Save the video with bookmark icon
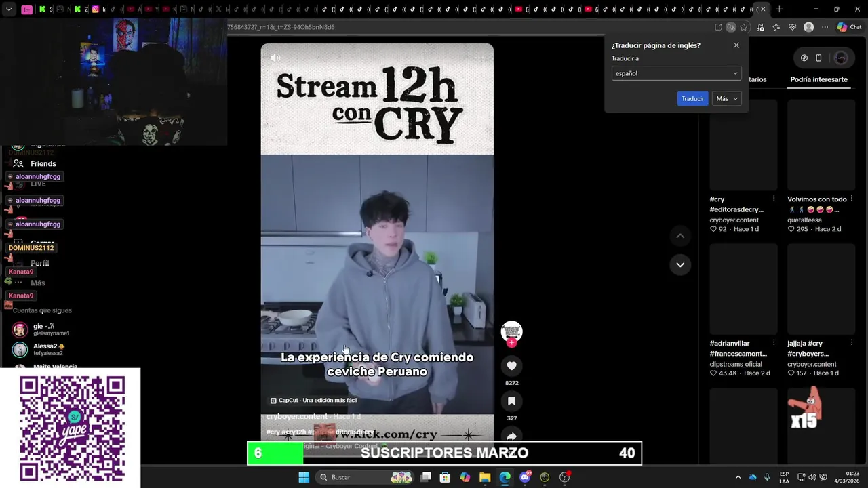868x488 pixels. (x=511, y=401)
